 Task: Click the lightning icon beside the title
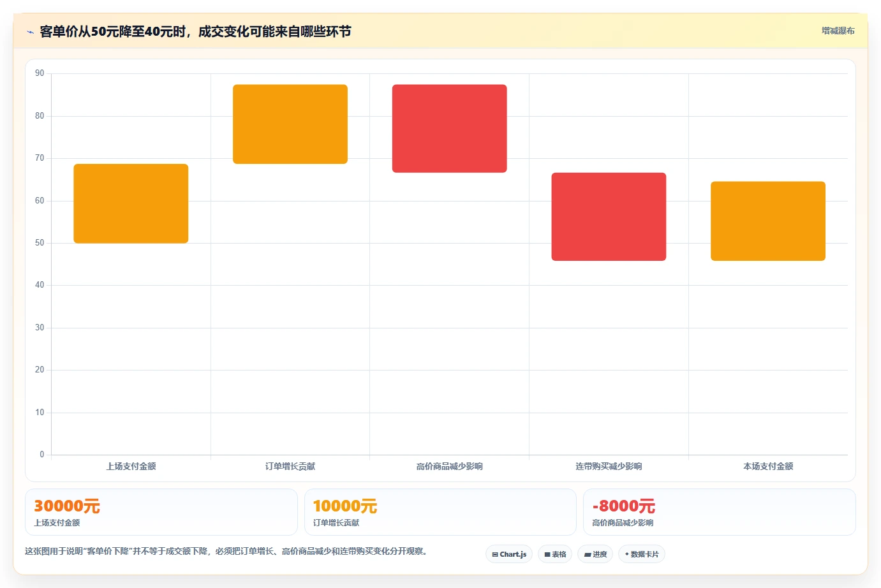point(30,32)
